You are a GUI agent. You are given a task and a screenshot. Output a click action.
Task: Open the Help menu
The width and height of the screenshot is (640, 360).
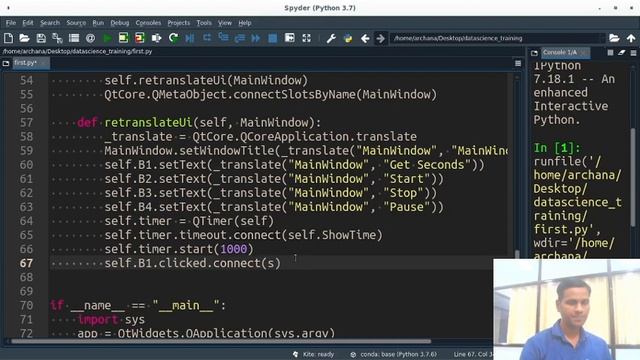pos(245,23)
